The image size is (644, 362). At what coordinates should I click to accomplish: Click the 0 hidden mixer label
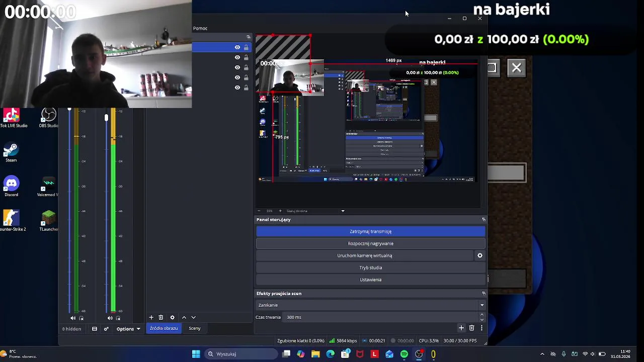pos(72,329)
